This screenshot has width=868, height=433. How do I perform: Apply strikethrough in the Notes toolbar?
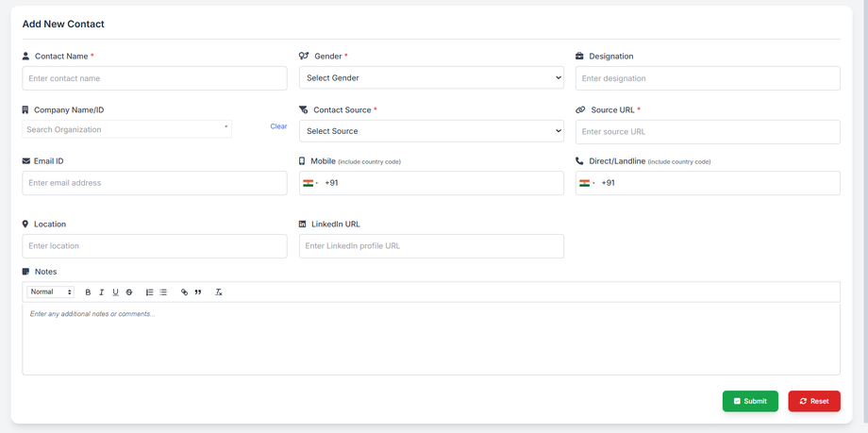(x=129, y=292)
